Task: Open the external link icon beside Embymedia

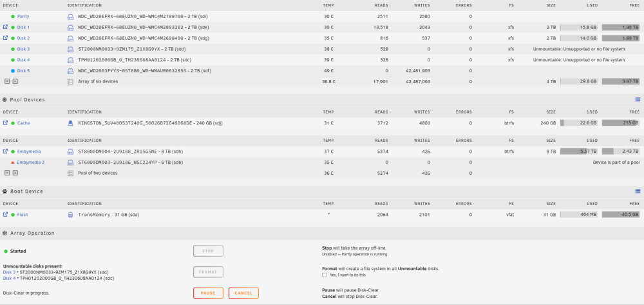Action: tap(5, 152)
